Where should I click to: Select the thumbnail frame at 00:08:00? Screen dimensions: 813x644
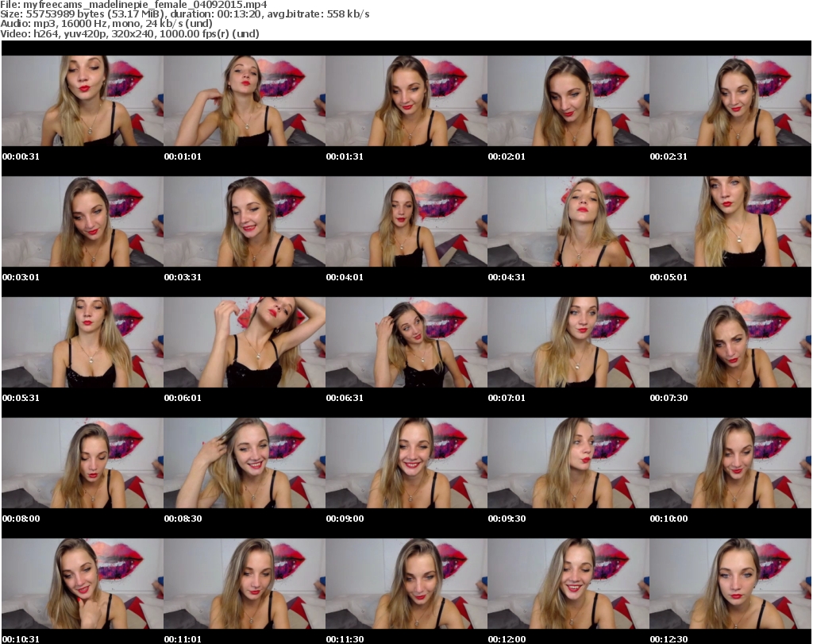(83, 463)
